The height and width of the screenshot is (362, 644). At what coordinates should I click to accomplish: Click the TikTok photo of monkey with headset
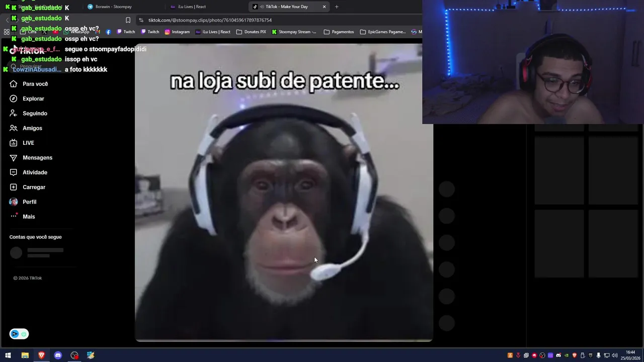click(x=284, y=193)
